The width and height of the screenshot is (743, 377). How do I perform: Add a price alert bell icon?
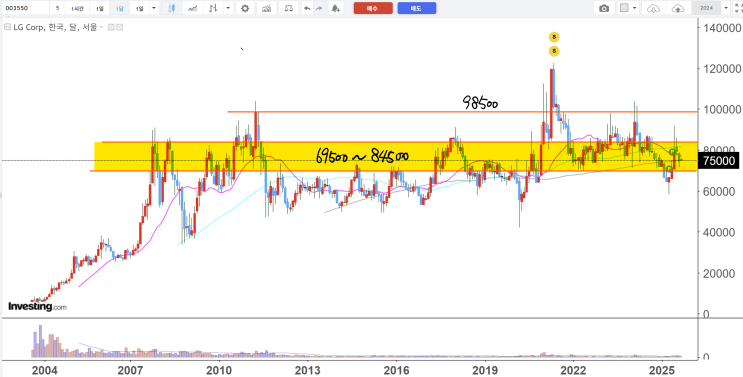coord(336,8)
